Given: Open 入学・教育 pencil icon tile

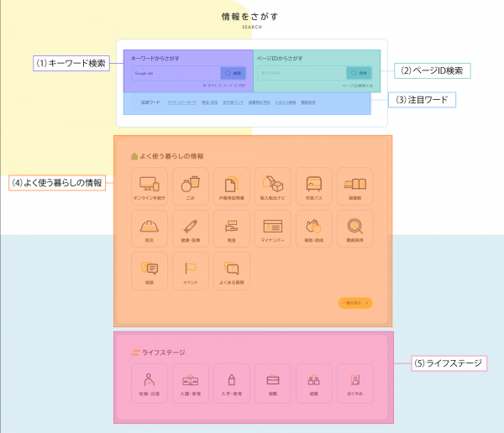Looking at the screenshot, I should pos(232,383).
